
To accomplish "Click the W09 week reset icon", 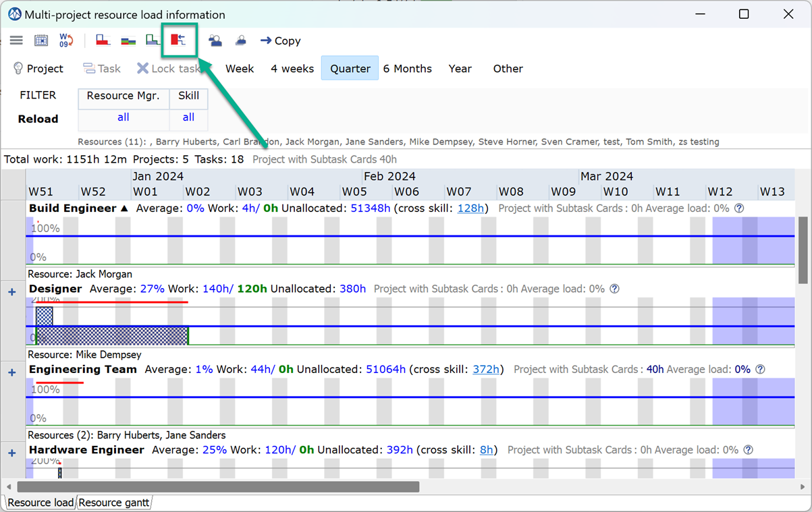I will click(x=66, y=40).
